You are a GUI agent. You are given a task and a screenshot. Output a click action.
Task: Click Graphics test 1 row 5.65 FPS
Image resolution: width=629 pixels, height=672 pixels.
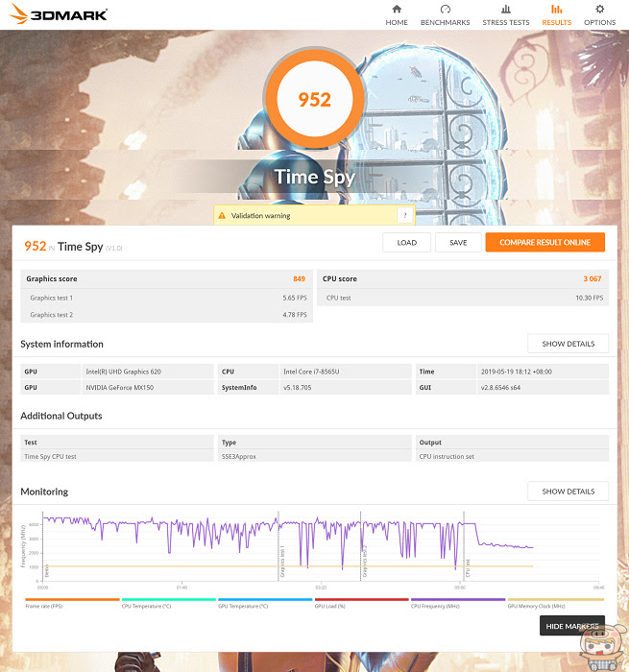click(167, 298)
